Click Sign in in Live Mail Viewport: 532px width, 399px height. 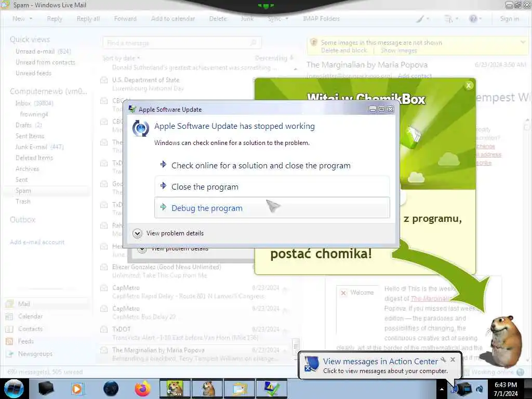tap(509, 19)
